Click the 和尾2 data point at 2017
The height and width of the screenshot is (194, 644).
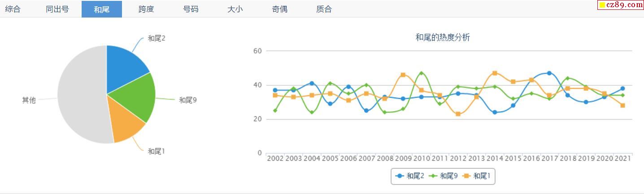(x=549, y=73)
